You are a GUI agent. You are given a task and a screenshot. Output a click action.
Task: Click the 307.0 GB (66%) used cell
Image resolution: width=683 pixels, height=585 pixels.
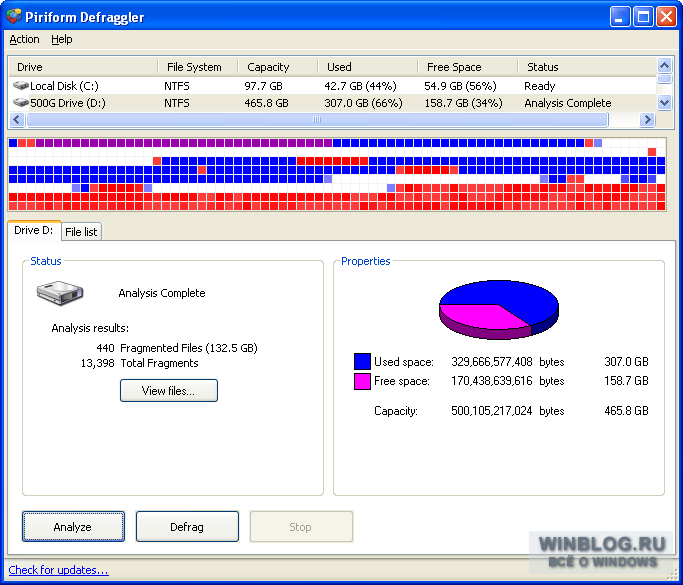click(x=363, y=103)
